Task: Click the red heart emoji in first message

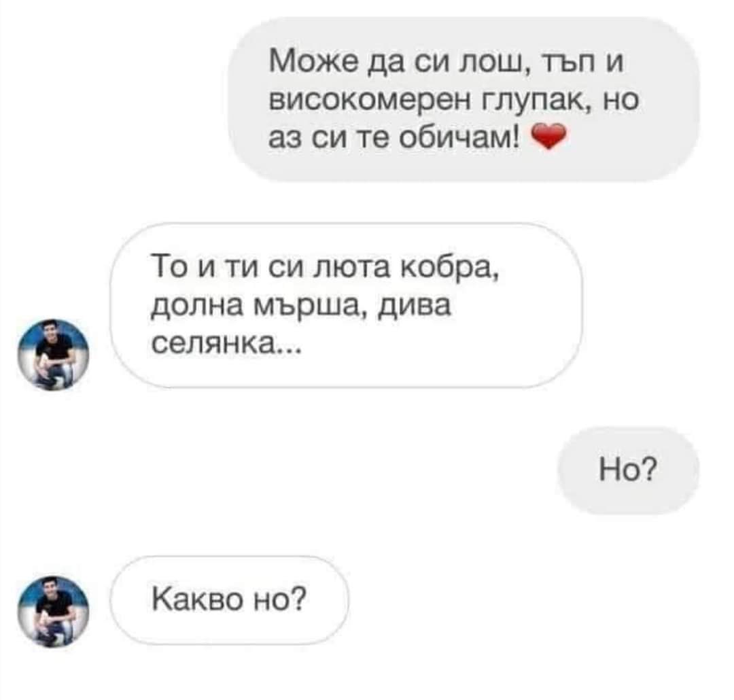Action: (x=548, y=137)
